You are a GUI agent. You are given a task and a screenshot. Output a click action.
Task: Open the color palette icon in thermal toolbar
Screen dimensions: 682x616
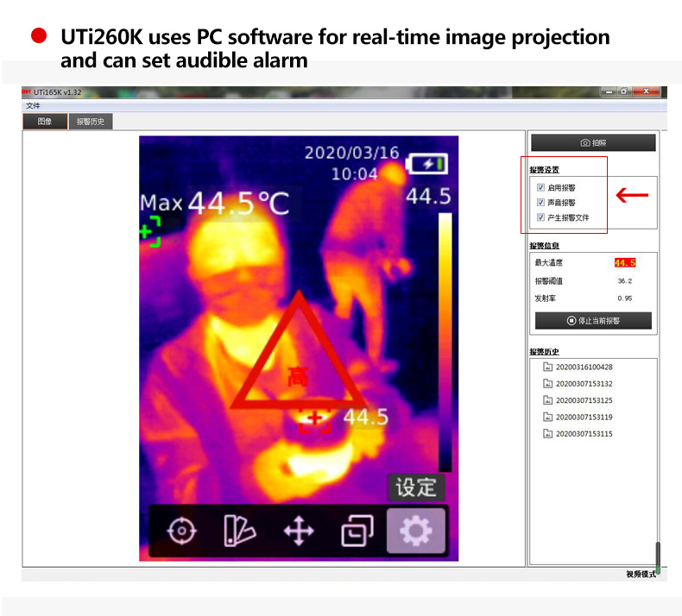click(240, 531)
